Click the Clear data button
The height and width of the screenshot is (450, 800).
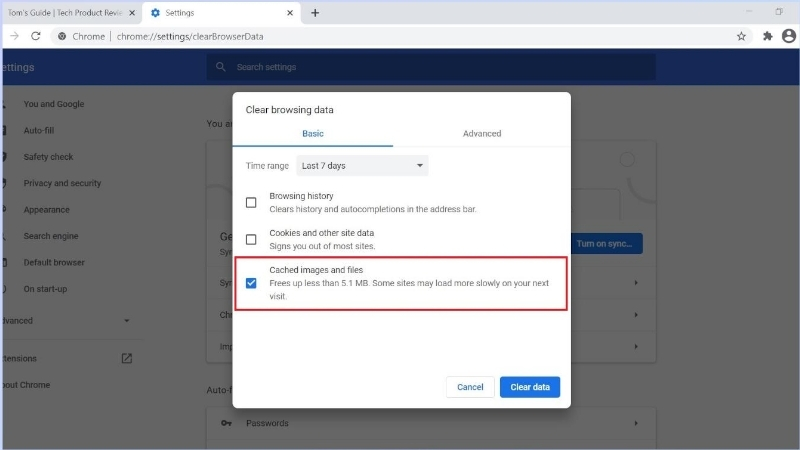click(x=530, y=387)
